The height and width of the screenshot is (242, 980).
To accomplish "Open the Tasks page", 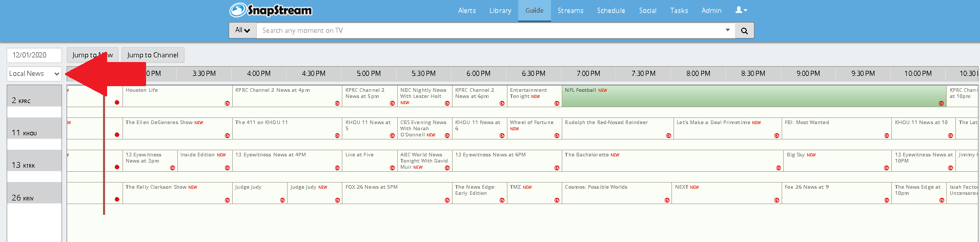I will pyautogui.click(x=679, y=10).
